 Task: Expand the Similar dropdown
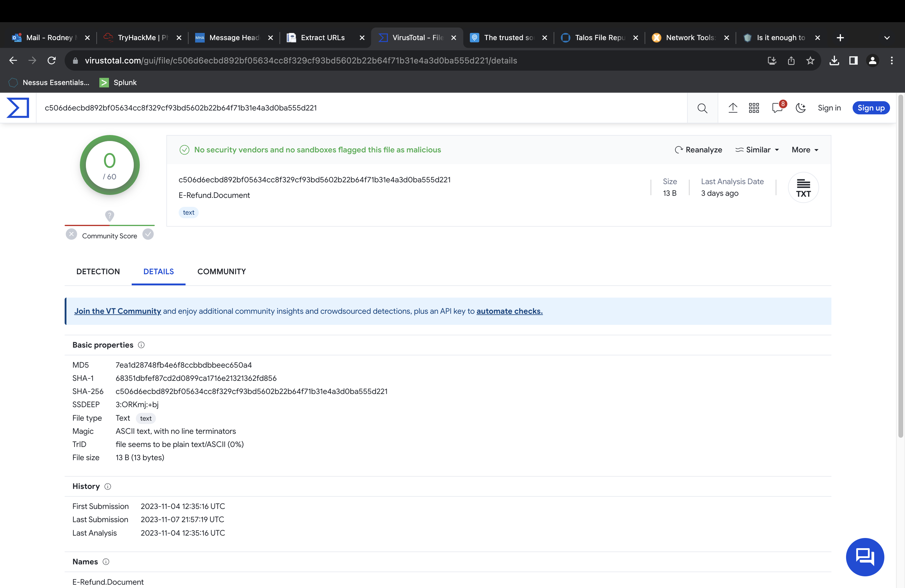pyautogui.click(x=757, y=149)
